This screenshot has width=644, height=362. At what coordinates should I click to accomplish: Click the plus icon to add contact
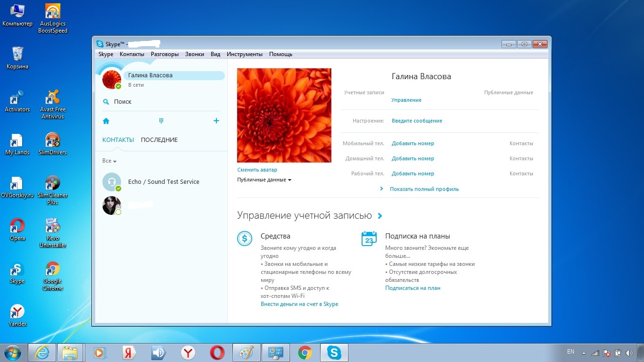point(216,121)
